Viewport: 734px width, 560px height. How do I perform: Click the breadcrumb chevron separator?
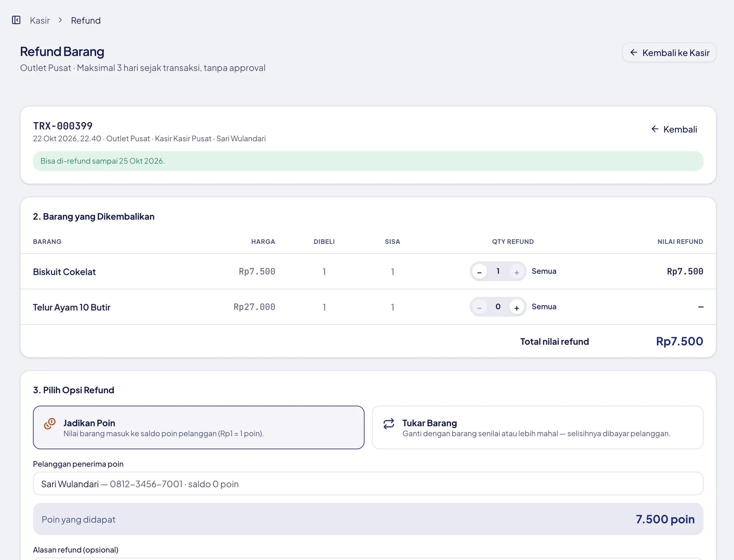[x=60, y=20]
